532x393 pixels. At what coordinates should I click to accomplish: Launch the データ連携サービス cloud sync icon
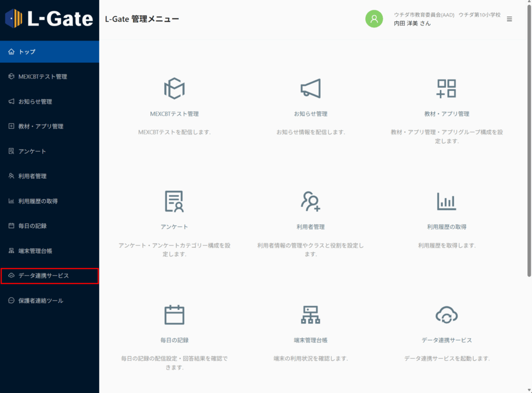coord(446,315)
